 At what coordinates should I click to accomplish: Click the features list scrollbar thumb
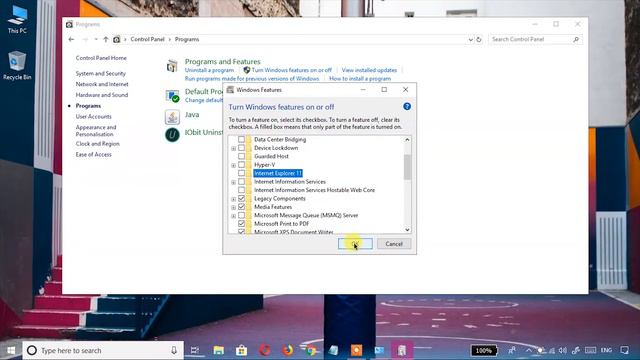[407, 167]
